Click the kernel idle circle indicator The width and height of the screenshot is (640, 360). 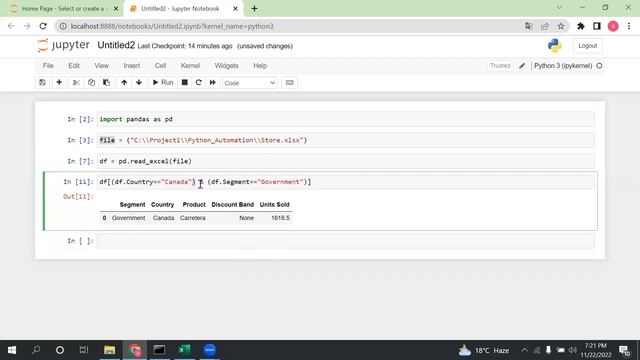point(599,66)
